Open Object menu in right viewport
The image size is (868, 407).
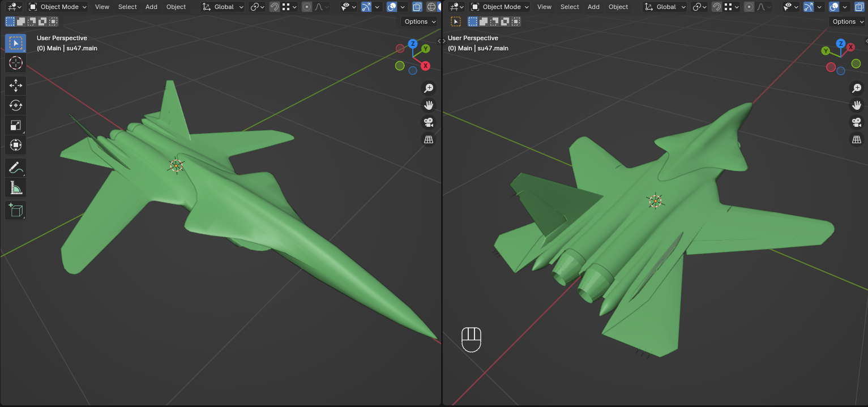tap(618, 7)
